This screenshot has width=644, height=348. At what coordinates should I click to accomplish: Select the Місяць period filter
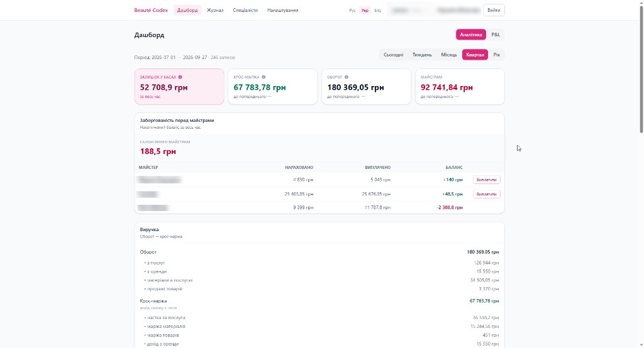click(x=448, y=55)
